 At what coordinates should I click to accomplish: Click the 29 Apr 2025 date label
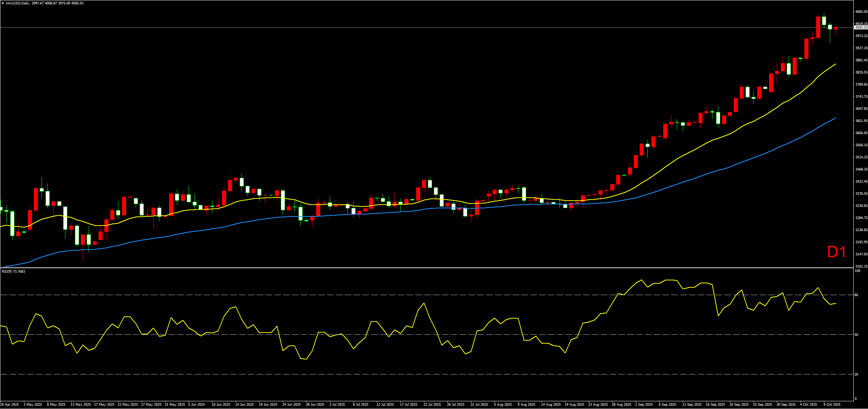coord(10,405)
